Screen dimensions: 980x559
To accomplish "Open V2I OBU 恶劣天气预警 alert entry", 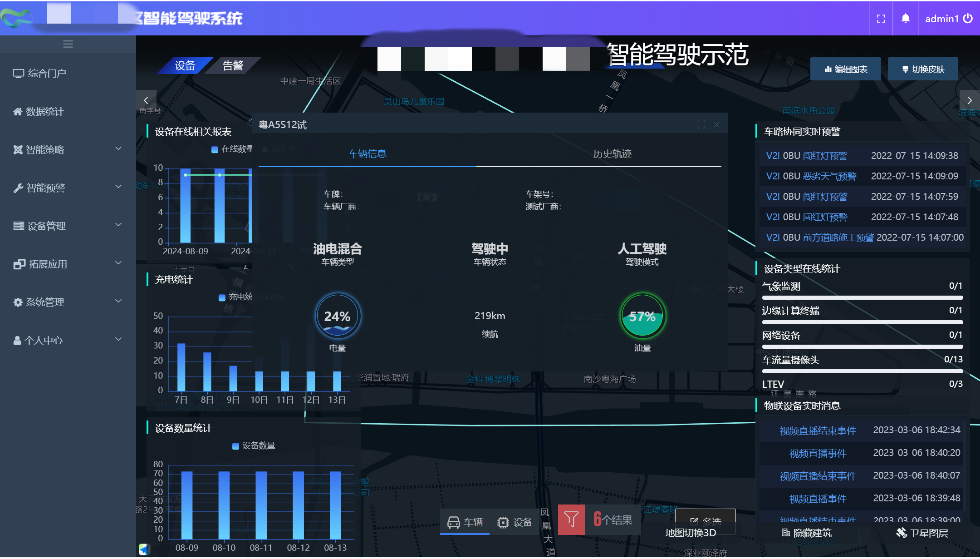I will click(x=811, y=176).
